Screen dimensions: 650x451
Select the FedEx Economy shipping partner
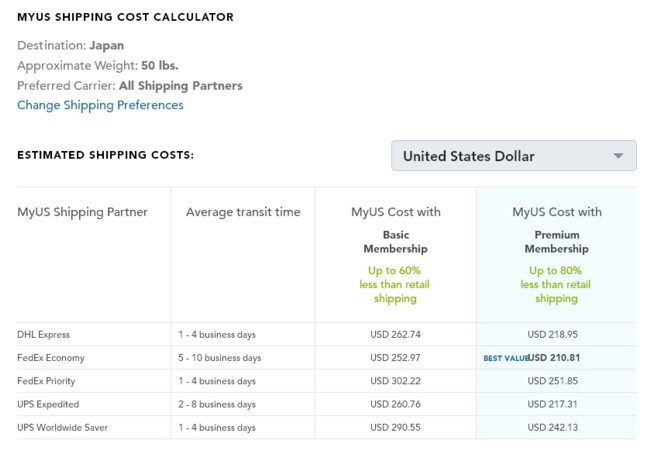coord(51,358)
